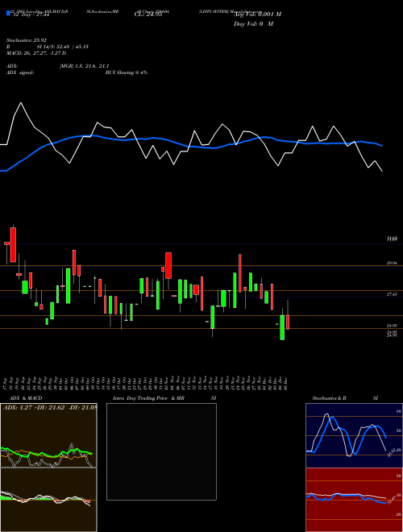
Task: Click the empty intraday trading price panel
Action: [x=161, y=451]
